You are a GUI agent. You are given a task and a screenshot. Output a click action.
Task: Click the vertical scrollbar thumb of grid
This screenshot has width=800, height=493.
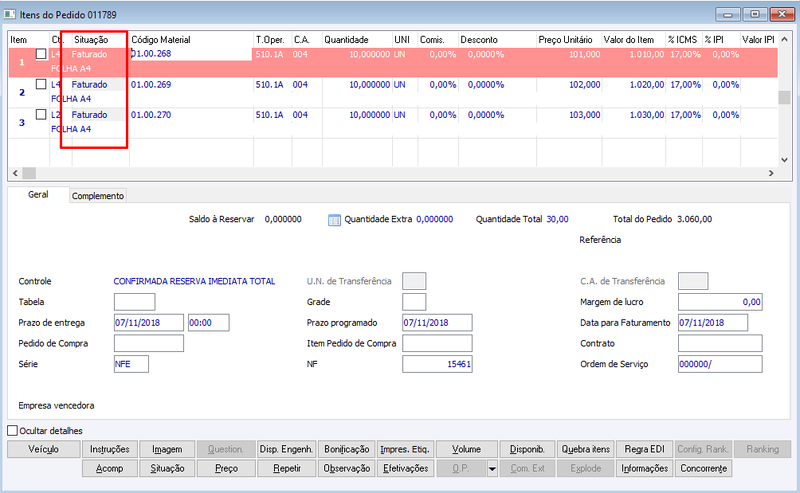pyautogui.click(x=784, y=97)
